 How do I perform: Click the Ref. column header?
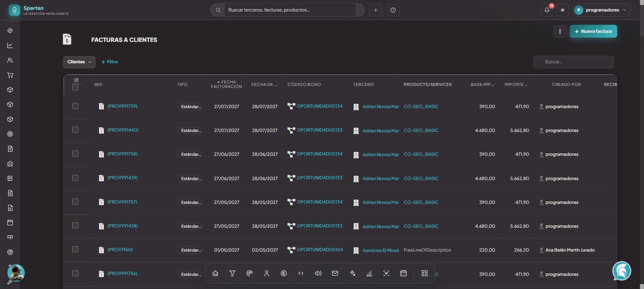(99, 85)
